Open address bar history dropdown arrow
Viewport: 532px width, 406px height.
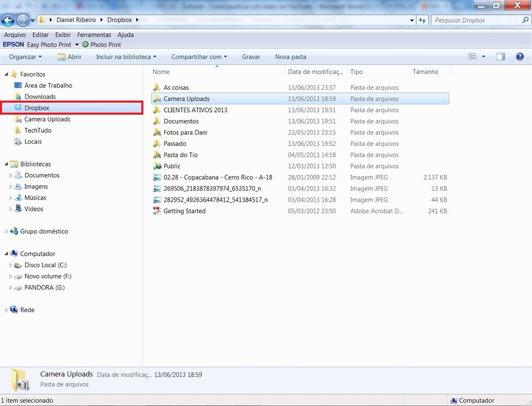click(412, 21)
